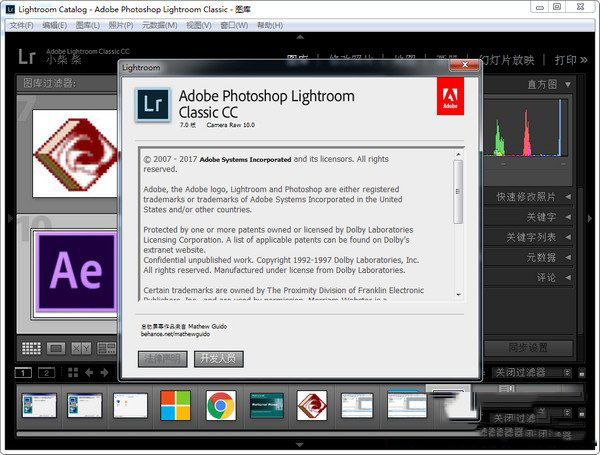The height and width of the screenshot is (455, 600).
Task: Expand the 元数据 panel
Action: 568,257
